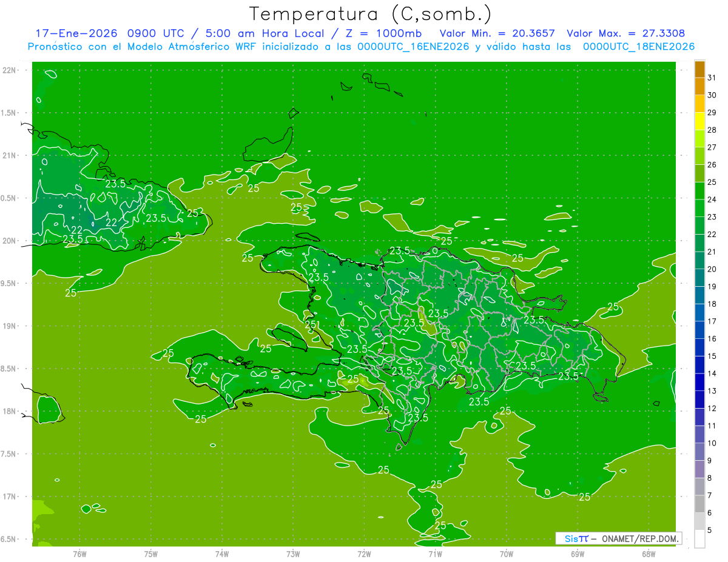Pick the teal legend swatch between 19 and 20
The height and width of the screenshot is (562, 728).
point(699,278)
